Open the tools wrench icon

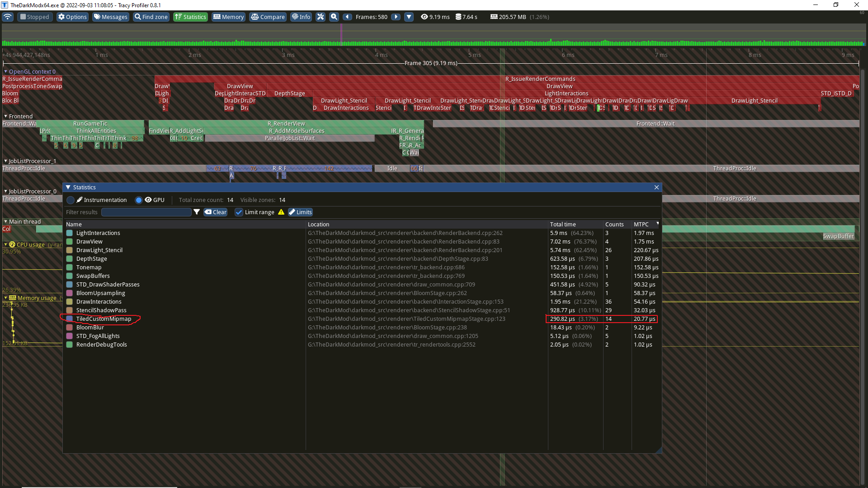tap(321, 17)
